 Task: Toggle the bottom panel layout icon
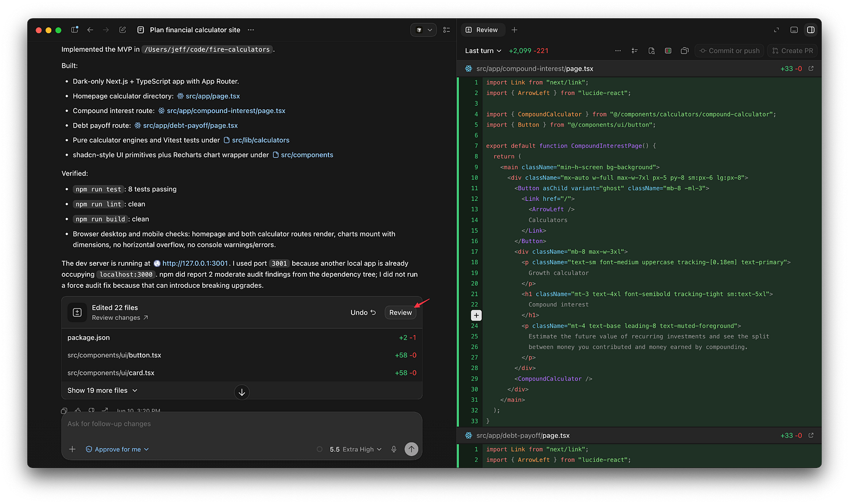point(794,30)
